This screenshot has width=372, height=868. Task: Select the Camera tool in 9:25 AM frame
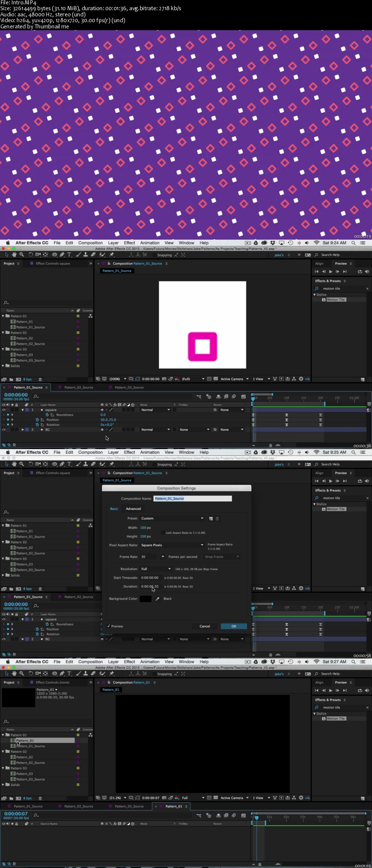38,464
